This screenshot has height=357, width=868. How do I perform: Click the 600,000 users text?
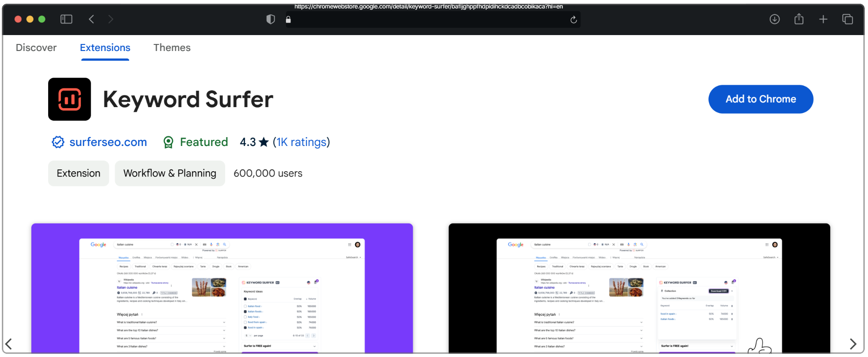[268, 174]
